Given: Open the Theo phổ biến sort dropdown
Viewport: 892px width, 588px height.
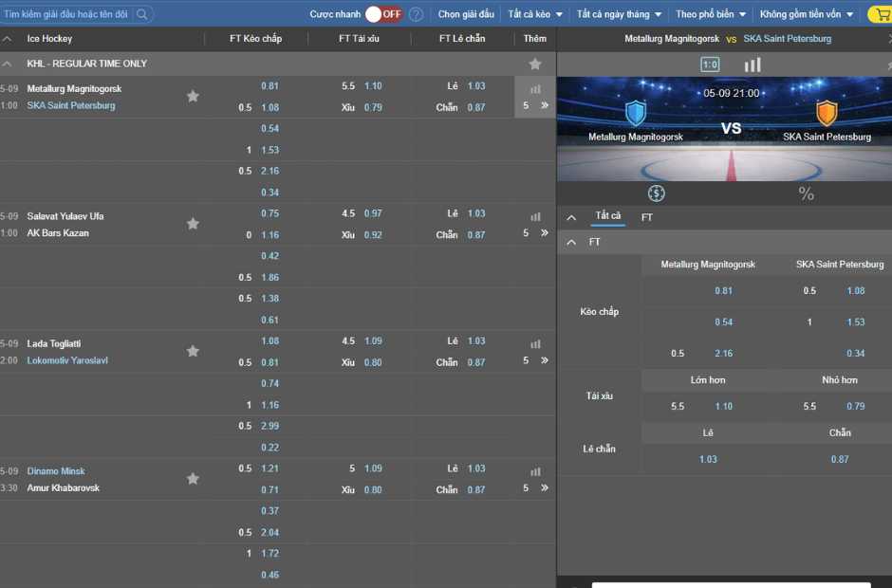Looking at the screenshot, I should coord(711,14).
